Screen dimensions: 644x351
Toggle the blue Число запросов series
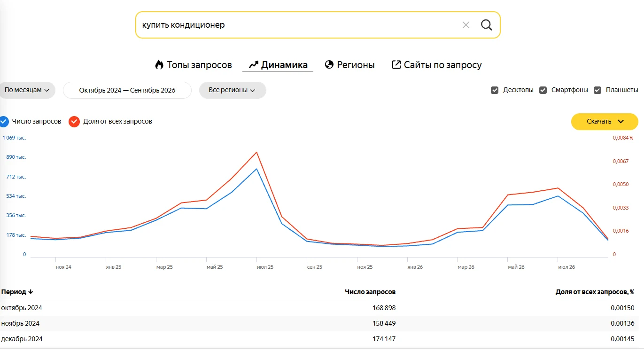[4, 121]
